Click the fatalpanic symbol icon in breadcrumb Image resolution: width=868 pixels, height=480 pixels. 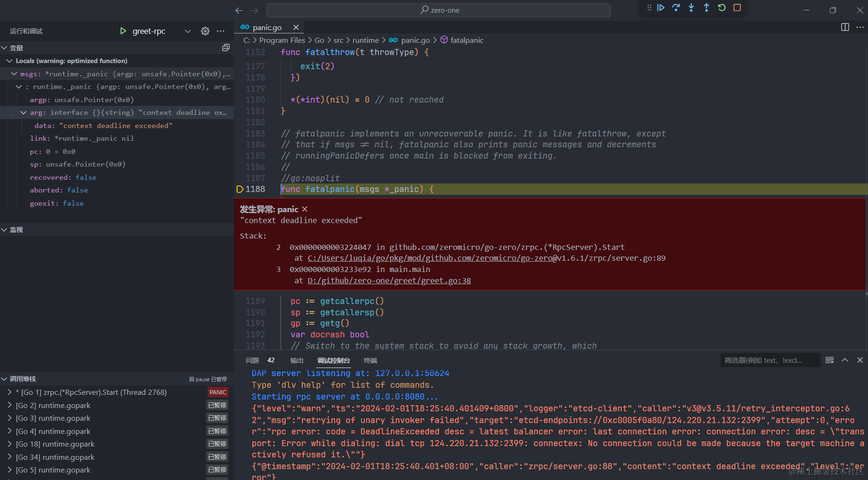pos(444,40)
